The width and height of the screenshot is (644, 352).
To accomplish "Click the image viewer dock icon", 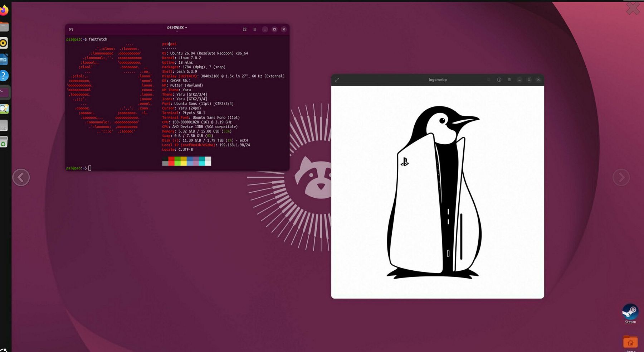I will tap(4, 109).
